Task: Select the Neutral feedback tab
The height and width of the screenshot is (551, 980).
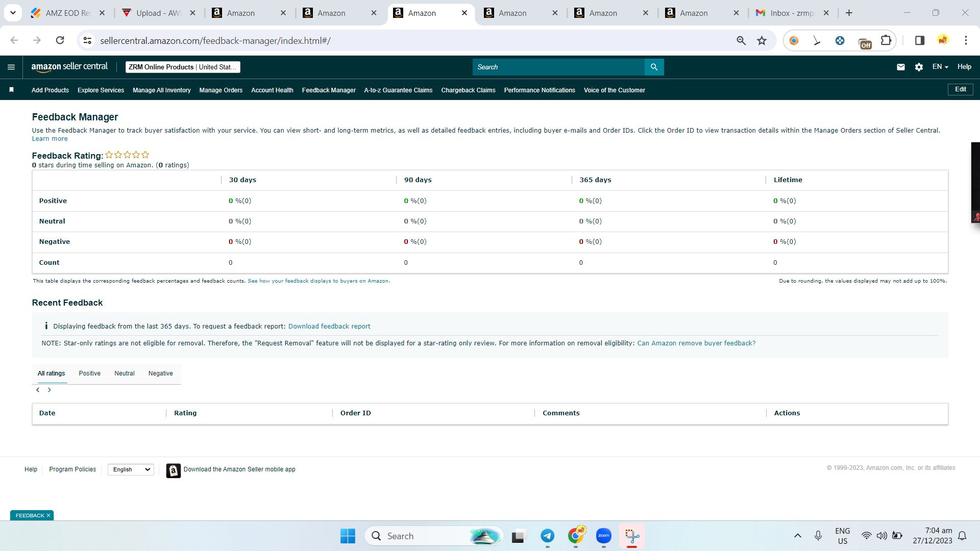Action: click(x=125, y=373)
